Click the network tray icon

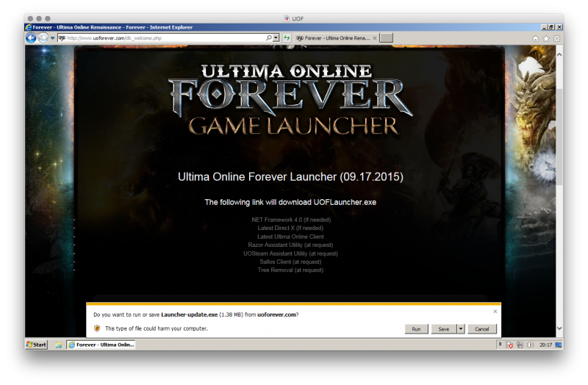(520, 345)
